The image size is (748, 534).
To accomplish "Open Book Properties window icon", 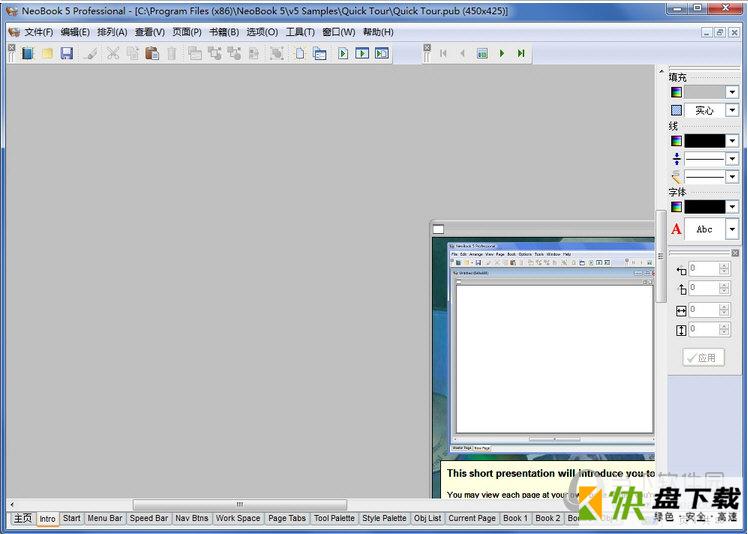I will (320, 53).
